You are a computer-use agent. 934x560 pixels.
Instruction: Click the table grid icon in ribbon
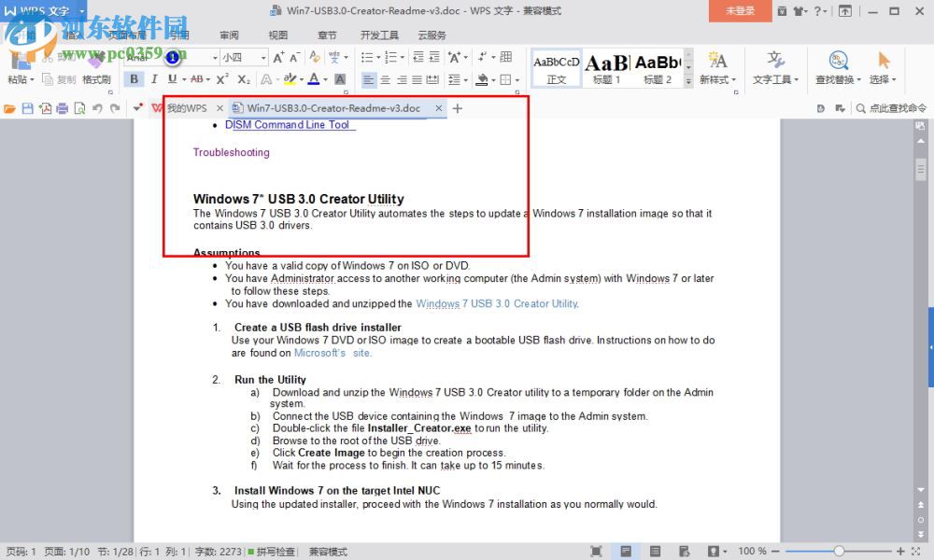506,57
